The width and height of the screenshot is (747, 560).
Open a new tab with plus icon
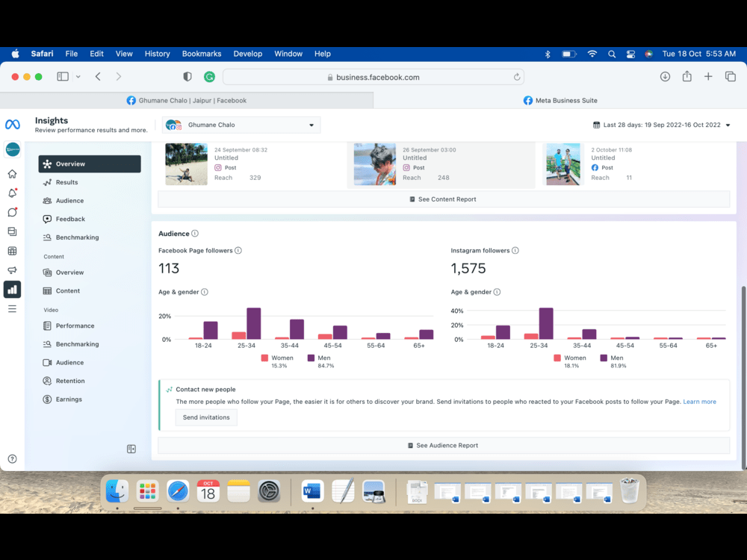coord(708,77)
